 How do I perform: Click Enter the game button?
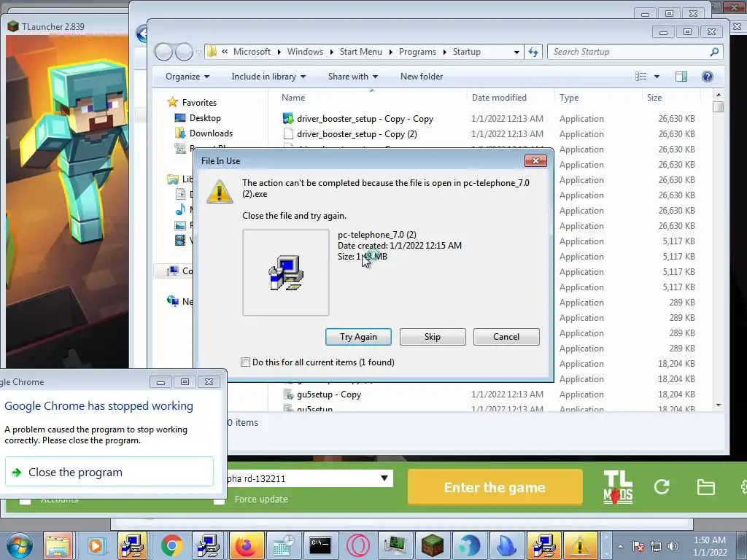[495, 487]
